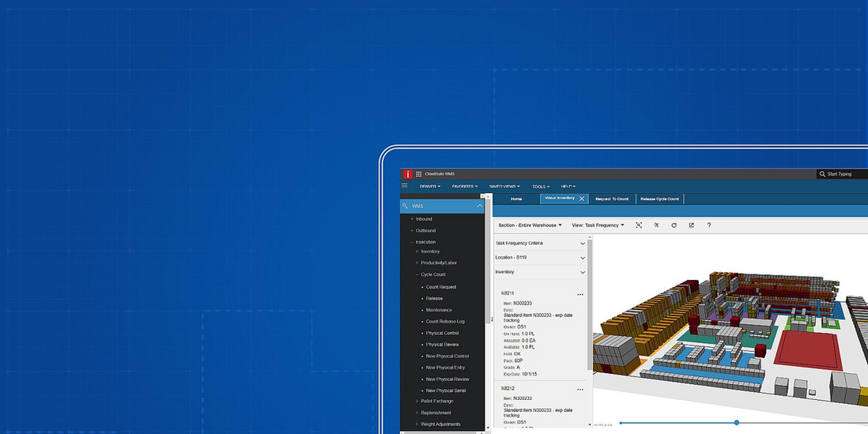Click the CloudSuite WMS title text

pos(440,174)
